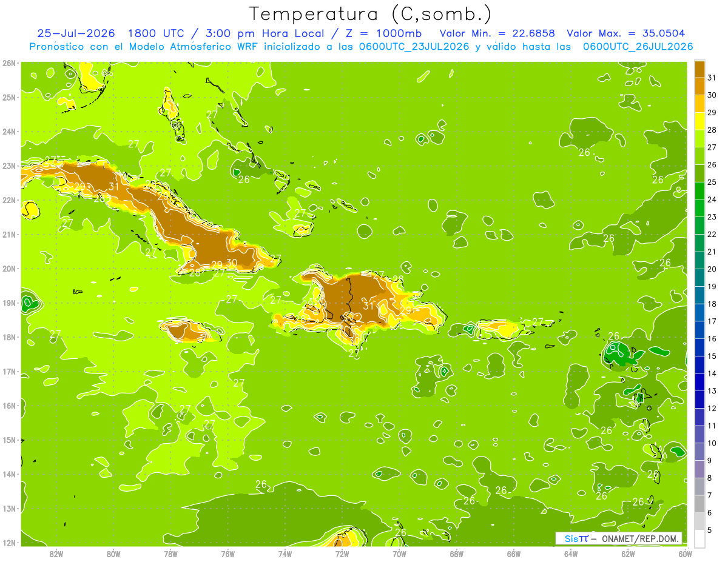Click the '66W' longitude axis label

pos(514,553)
